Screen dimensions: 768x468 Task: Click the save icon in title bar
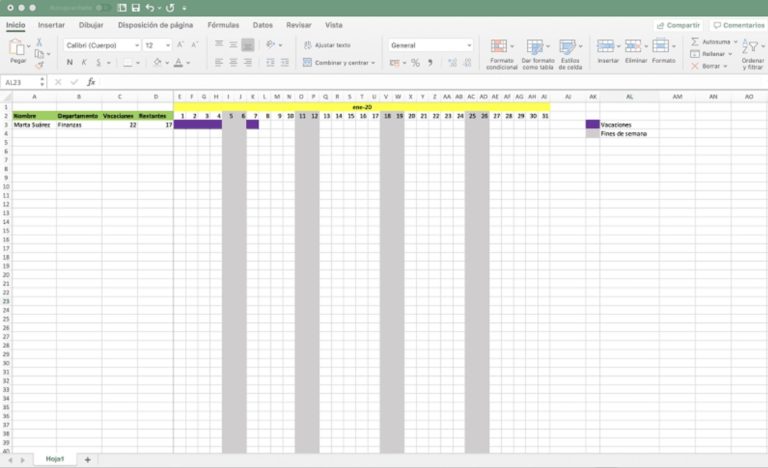pos(135,7)
